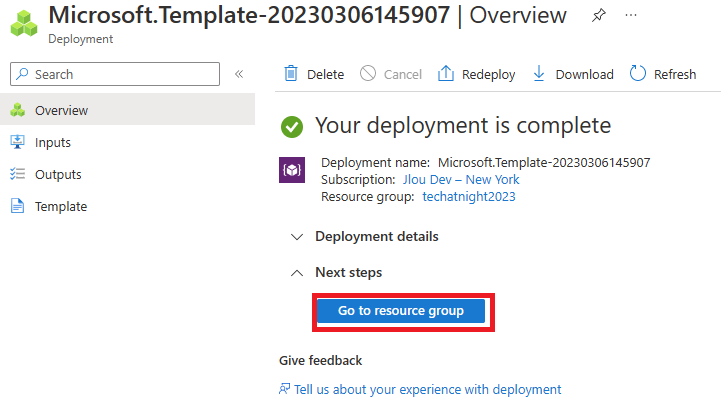Click the search magnifier icon
This screenshot has height=407, width=721.
pos(22,74)
